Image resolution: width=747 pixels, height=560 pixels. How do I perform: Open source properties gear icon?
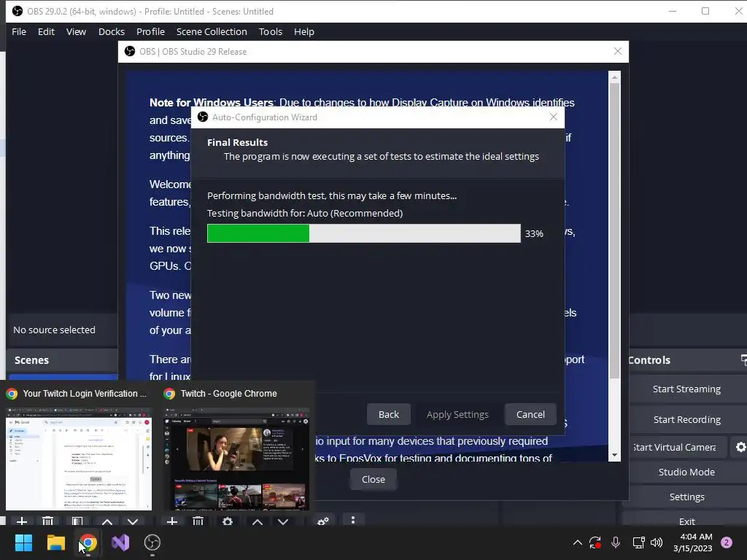tap(228, 521)
